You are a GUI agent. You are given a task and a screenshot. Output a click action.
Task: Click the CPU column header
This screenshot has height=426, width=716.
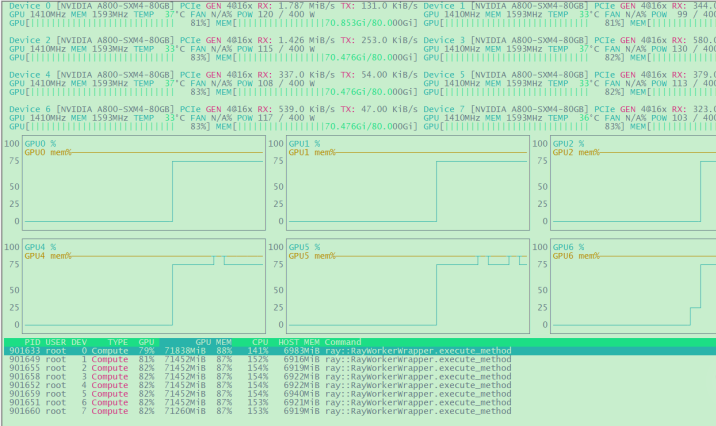click(260, 342)
